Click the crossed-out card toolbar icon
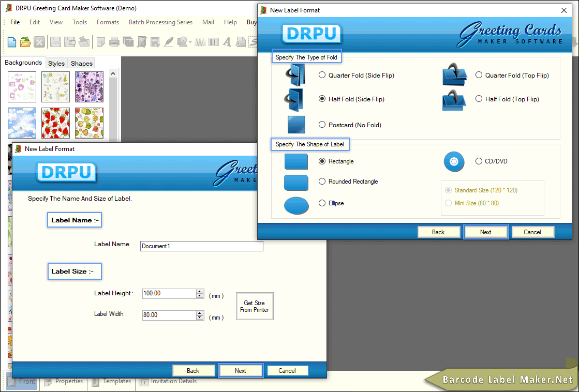 pos(142,42)
